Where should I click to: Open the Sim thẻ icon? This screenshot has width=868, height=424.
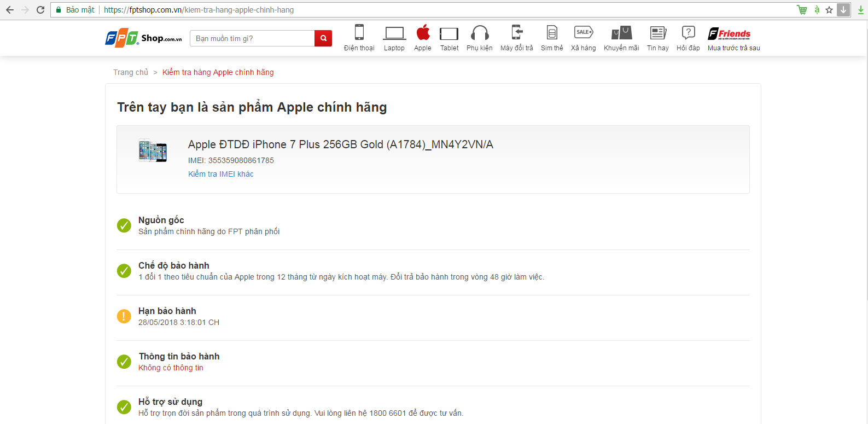tap(552, 33)
